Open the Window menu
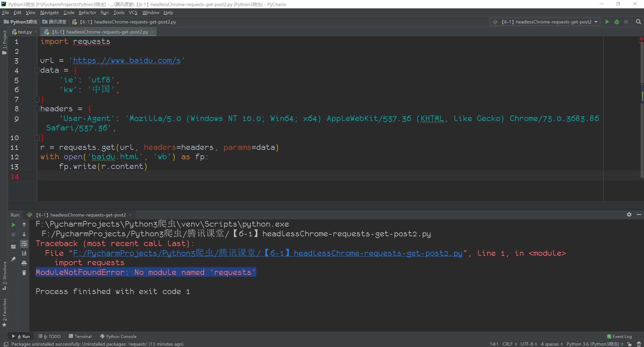 (151, 12)
